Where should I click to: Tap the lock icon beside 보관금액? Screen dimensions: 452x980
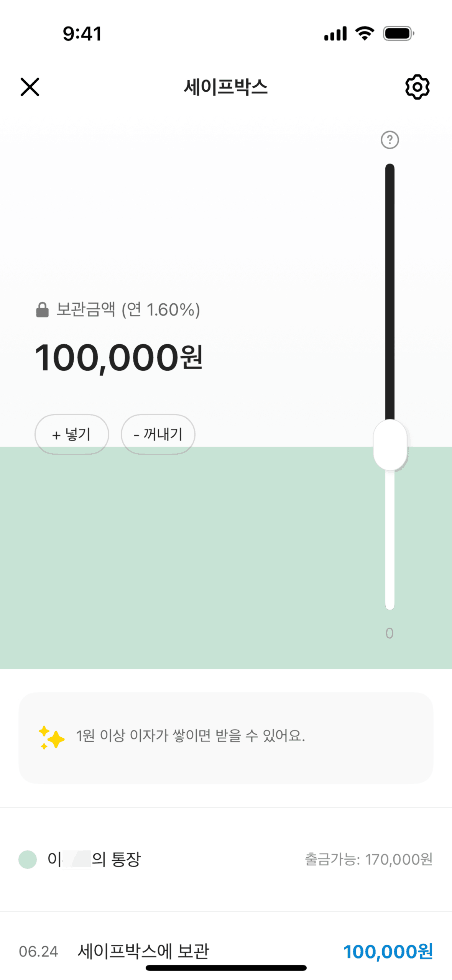[x=42, y=310]
